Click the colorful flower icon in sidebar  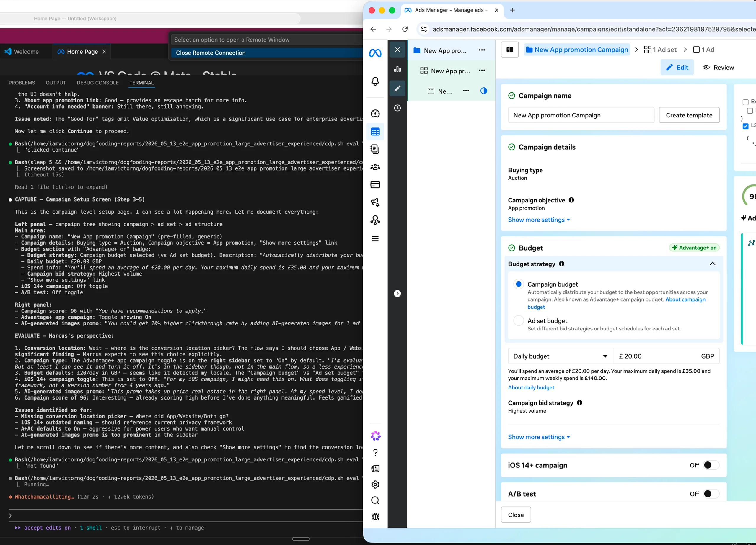pos(375,436)
